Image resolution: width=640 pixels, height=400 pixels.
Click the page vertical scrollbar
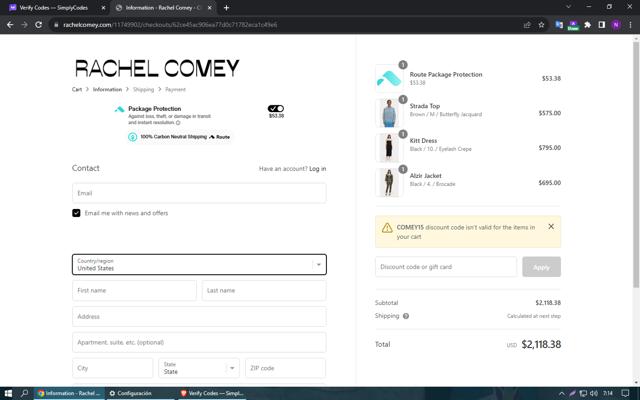[x=636, y=163]
